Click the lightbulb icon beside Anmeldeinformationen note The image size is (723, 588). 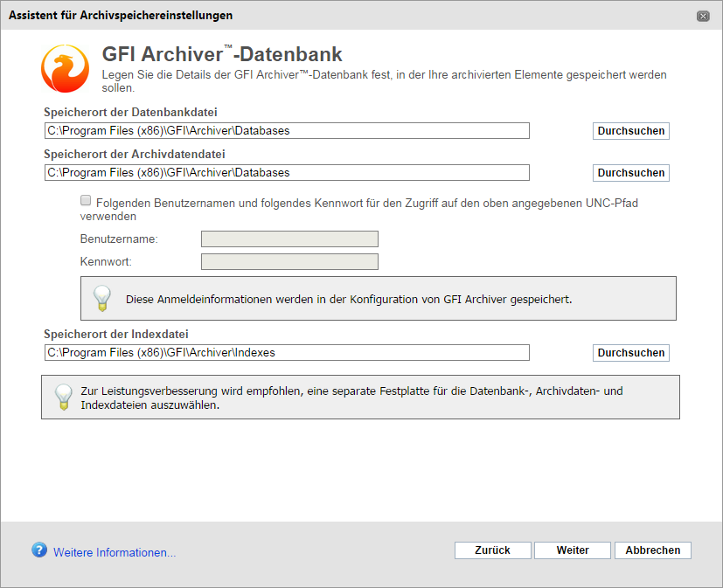click(102, 298)
